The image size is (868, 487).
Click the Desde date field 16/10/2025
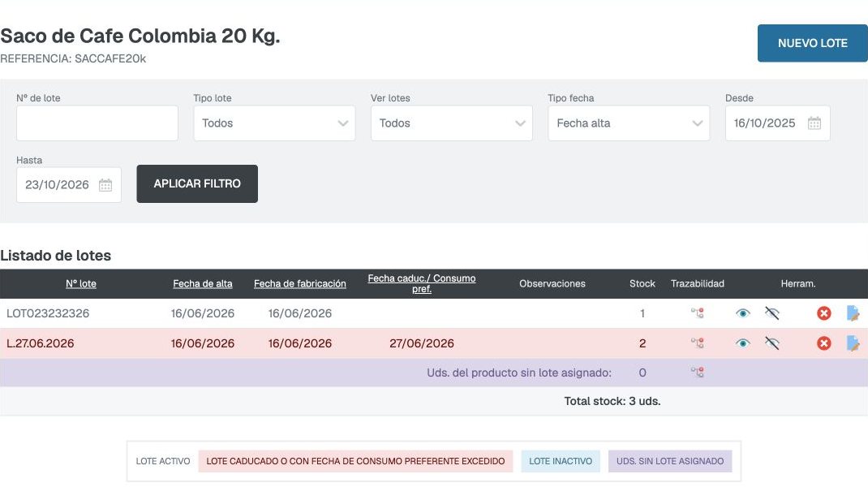[777, 123]
